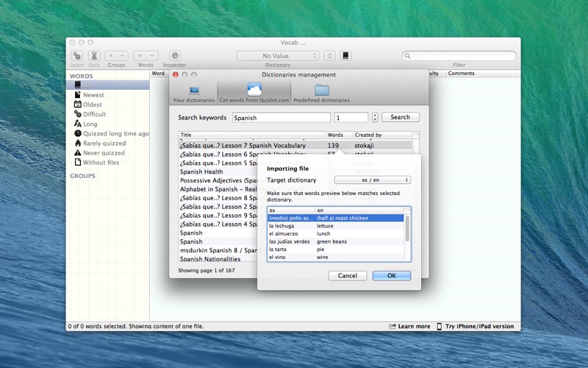Sort results by Words column header
The image size is (588, 368).
[x=340, y=135]
